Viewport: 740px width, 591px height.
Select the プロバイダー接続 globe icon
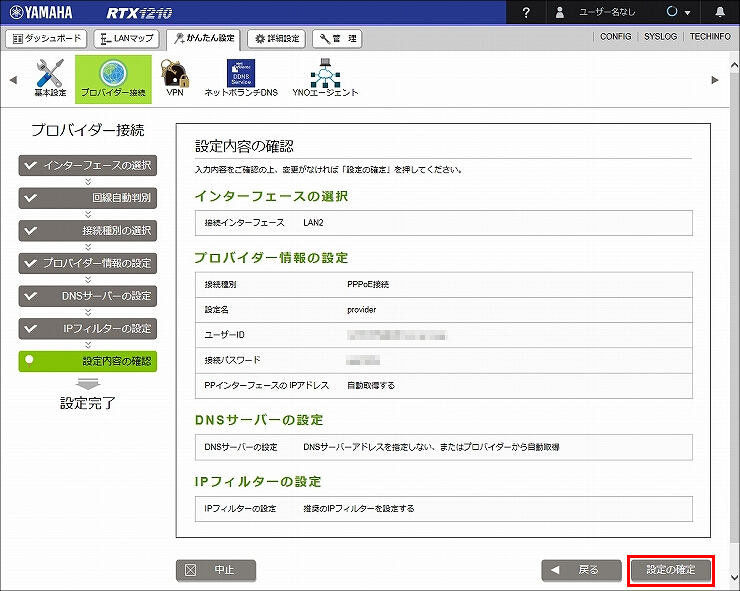tap(113, 79)
